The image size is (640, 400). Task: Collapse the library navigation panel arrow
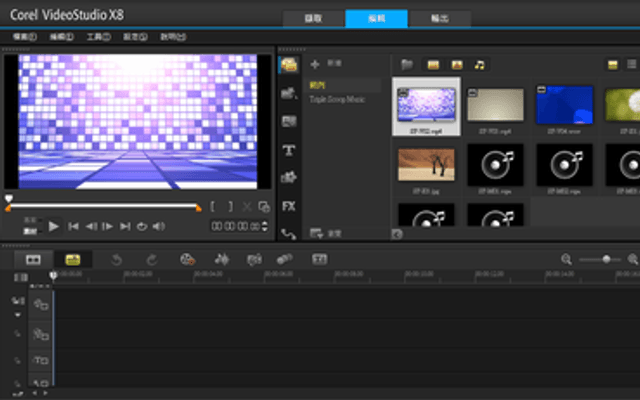397,234
